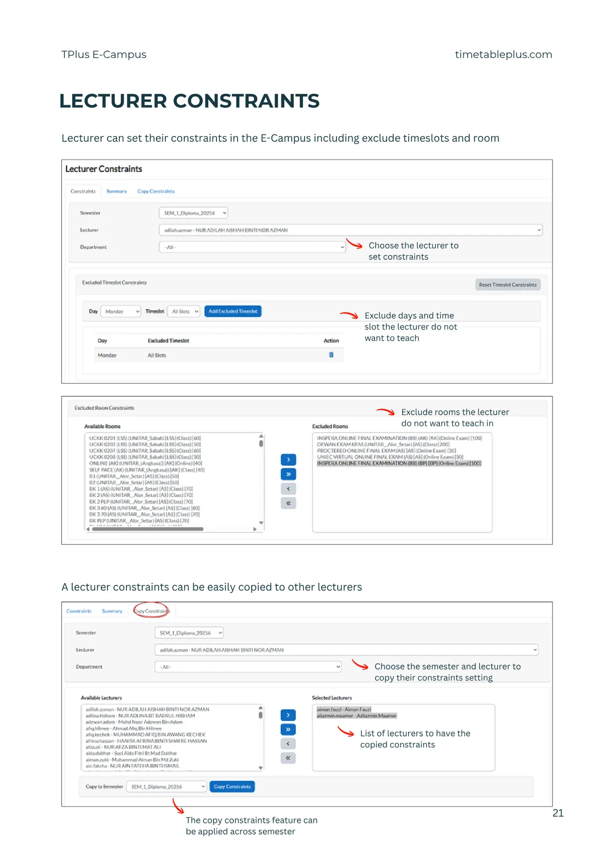Select ONLINE (AK) room in Available Rooms
The image size is (614, 868).
click(145, 463)
